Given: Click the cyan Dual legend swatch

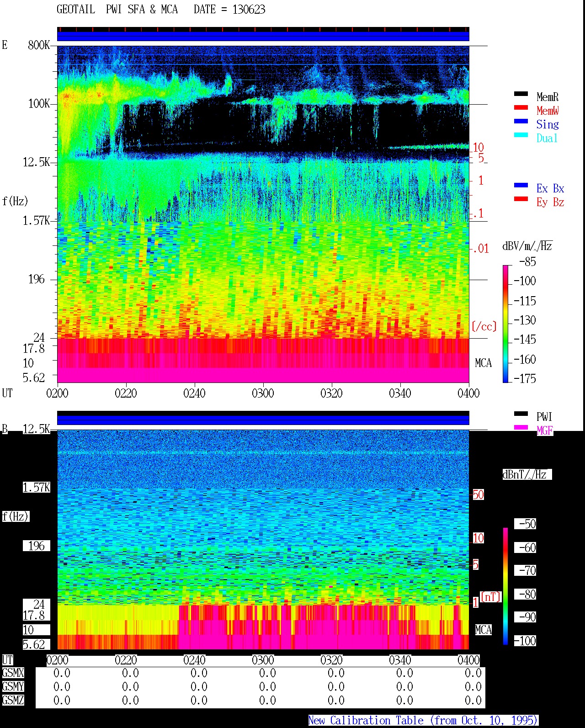Looking at the screenshot, I should tap(521, 135).
